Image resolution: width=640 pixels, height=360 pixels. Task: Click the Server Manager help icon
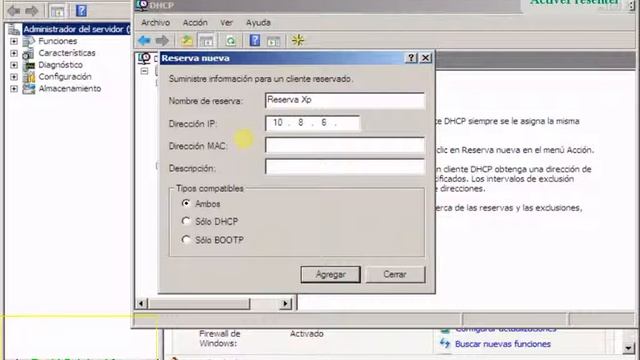click(81, 11)
